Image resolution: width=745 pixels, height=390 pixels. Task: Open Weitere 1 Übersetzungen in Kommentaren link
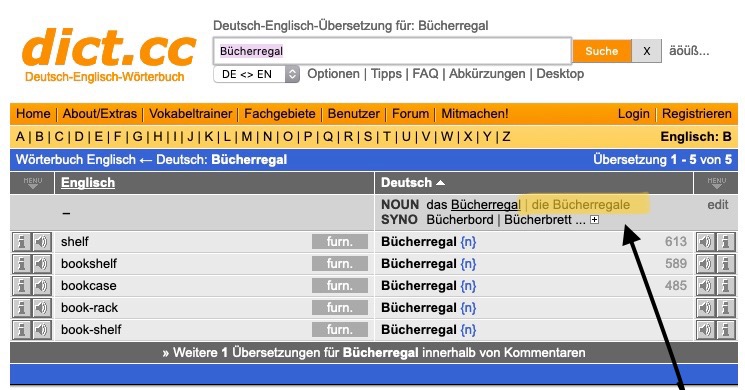pyautogui.click(x=374, y=353)
